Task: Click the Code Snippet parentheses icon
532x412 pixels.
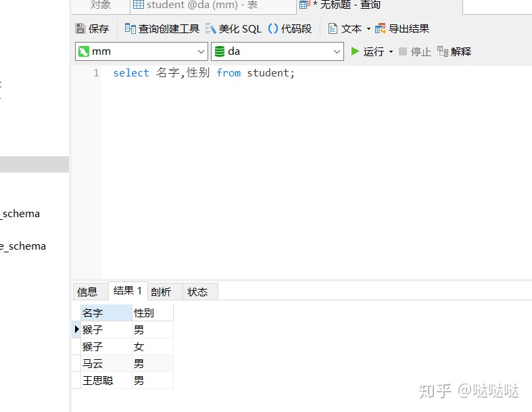Action: tap(273, 28)
